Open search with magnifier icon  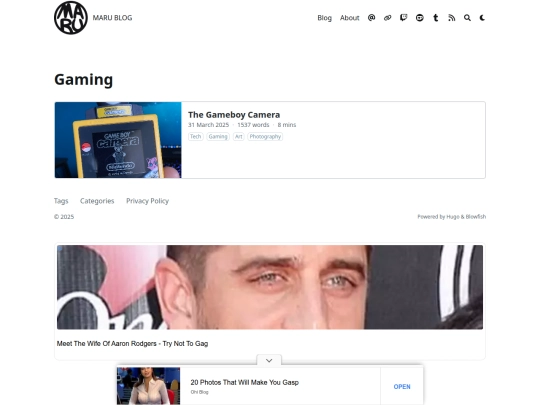click(467, 18)
